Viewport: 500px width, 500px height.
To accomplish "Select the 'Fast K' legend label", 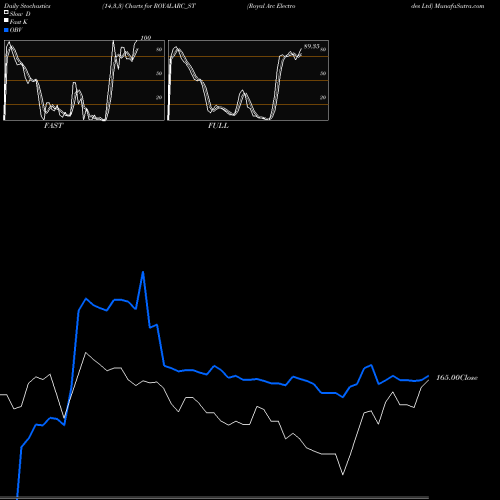I will pos(19,22).
